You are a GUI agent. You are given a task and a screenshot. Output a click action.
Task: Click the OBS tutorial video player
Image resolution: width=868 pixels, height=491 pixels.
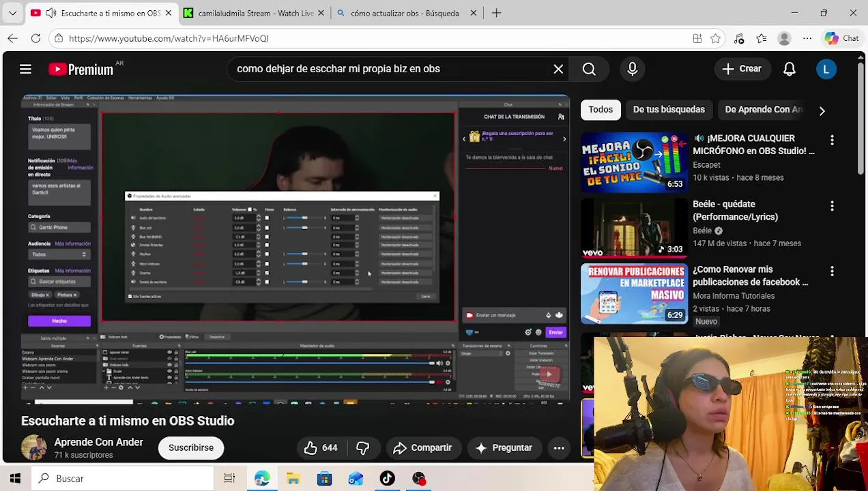click(x=295, y=249)
